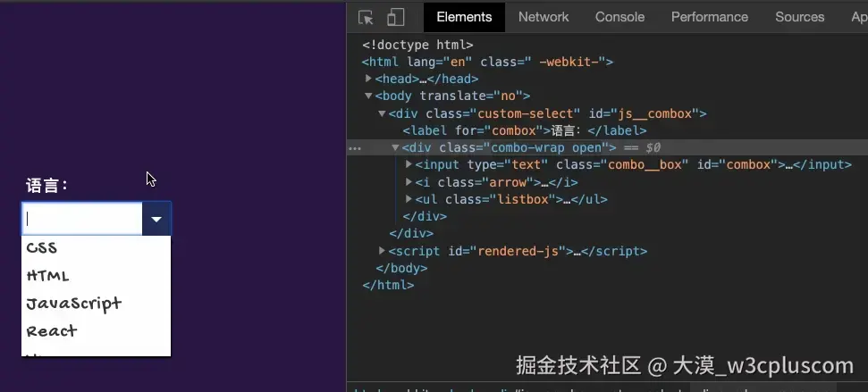Click the combobox dropdown arrow button
Screen dimensions: 868x392
click(x=156, y=219)
